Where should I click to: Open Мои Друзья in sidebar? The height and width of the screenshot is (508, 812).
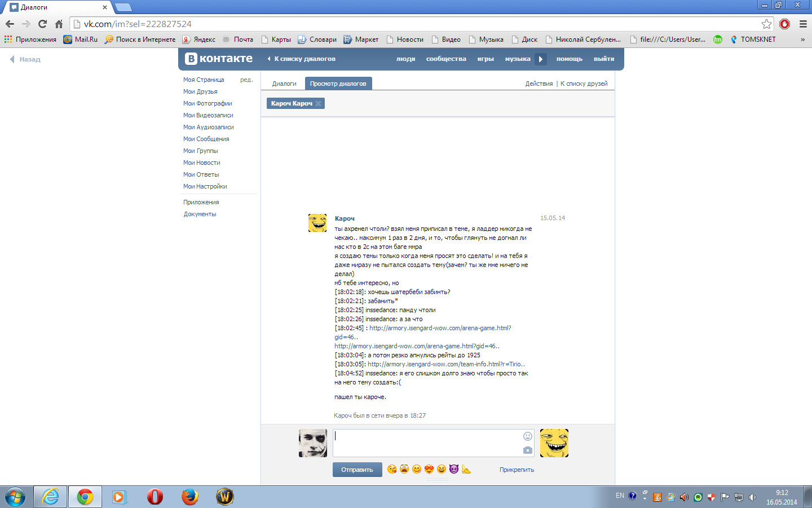point(200,91)
